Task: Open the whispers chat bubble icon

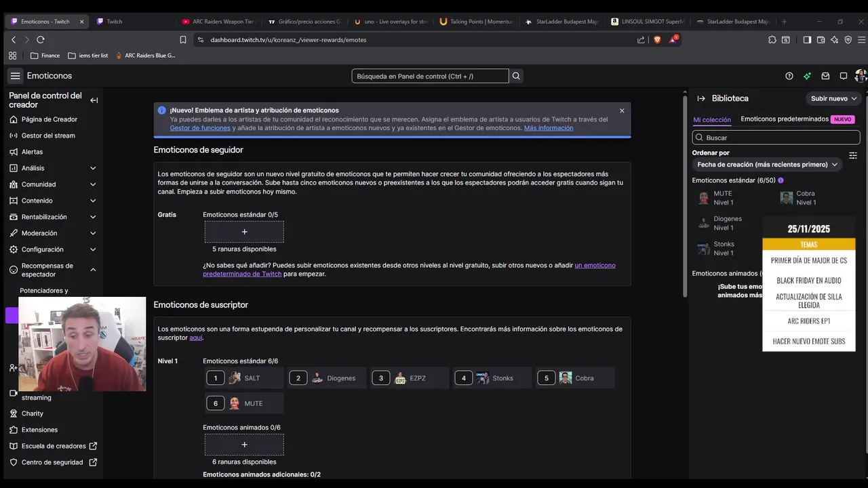Action: pos(844,76)
